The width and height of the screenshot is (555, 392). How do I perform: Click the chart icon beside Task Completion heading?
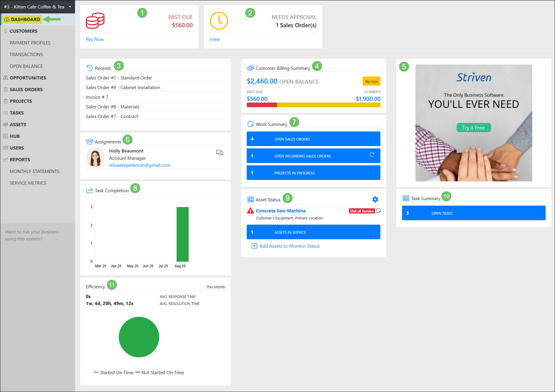point(89,190)
